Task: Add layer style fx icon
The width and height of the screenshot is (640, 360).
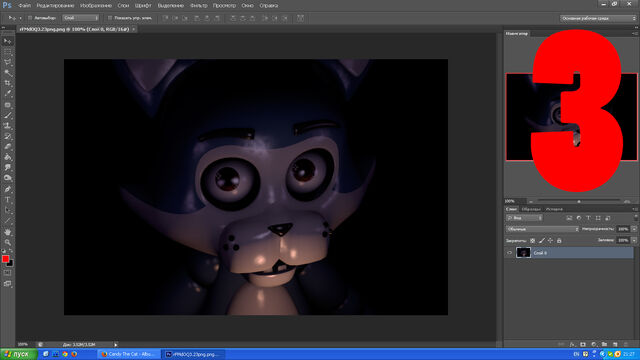Action: click(572, 344)
